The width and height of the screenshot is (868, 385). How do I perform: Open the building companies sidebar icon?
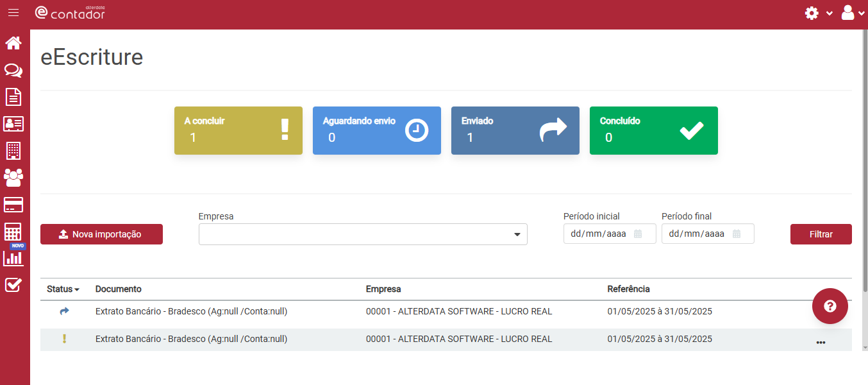(x=13, y=151)
